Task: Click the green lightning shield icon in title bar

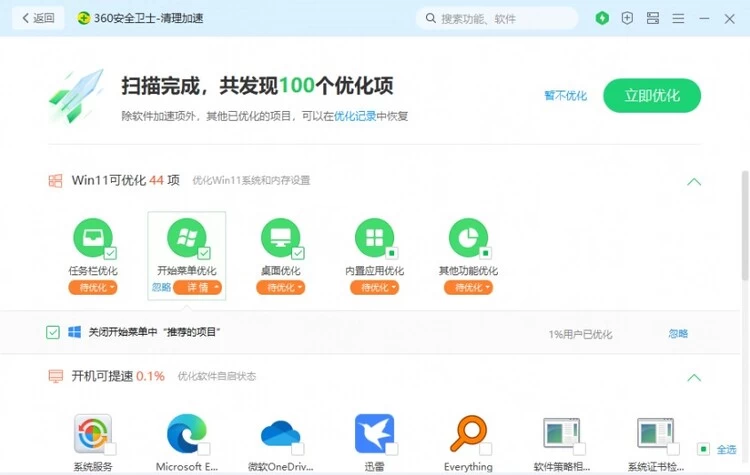Action: click(602, 18)
